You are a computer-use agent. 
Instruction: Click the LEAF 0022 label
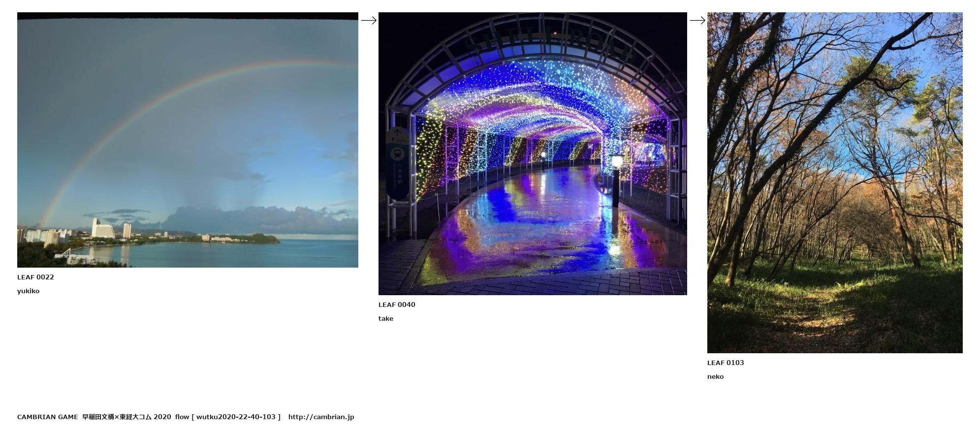(x=35, y=277)
